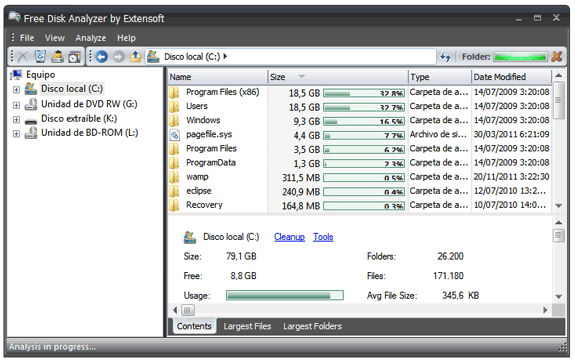Viewport: 575px width, 363px height.
Task: Click the drive with yellow arrow toolbar icon
Action: (57, 56)
